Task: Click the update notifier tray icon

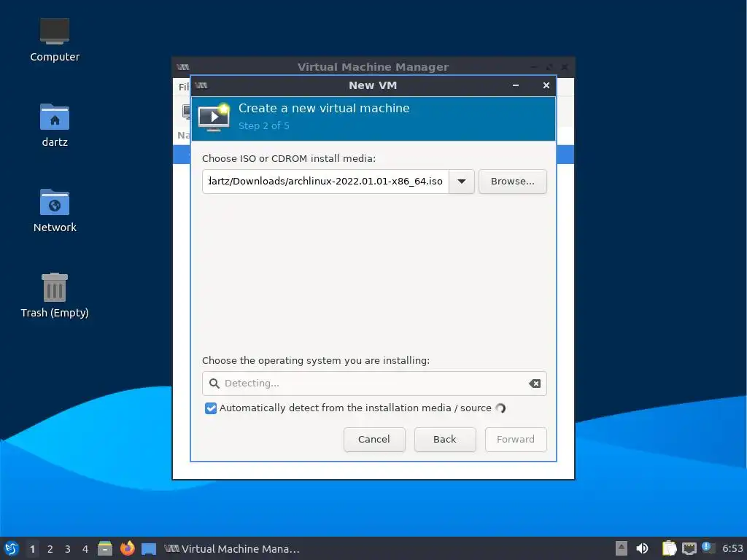Action: [708, 548]
